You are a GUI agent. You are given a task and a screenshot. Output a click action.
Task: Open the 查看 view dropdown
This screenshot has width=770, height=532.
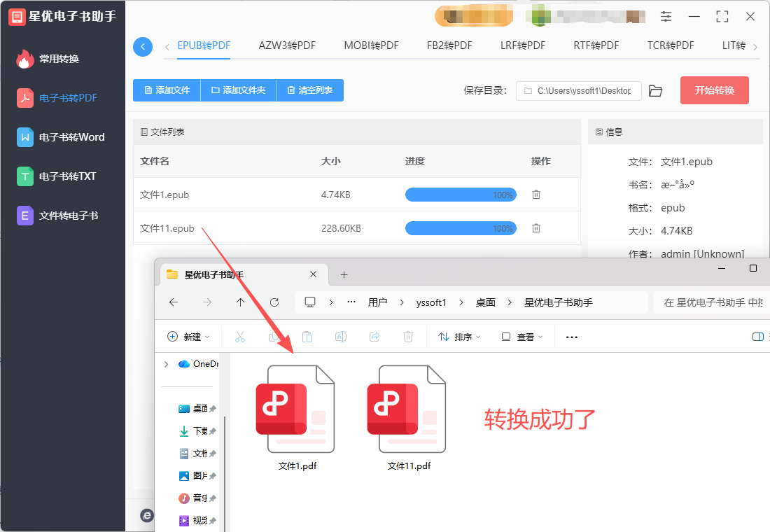coord(522,337)
